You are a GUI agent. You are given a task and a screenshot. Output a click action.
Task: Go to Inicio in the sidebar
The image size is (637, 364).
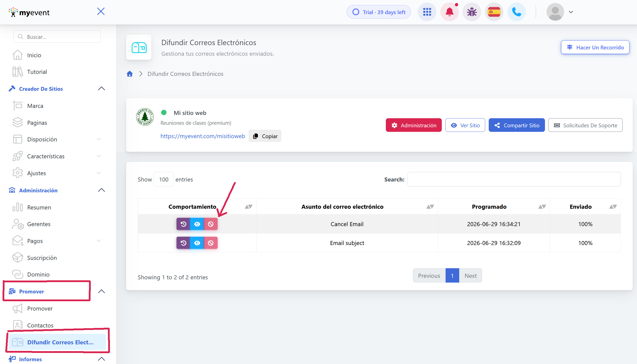point(34,55)
